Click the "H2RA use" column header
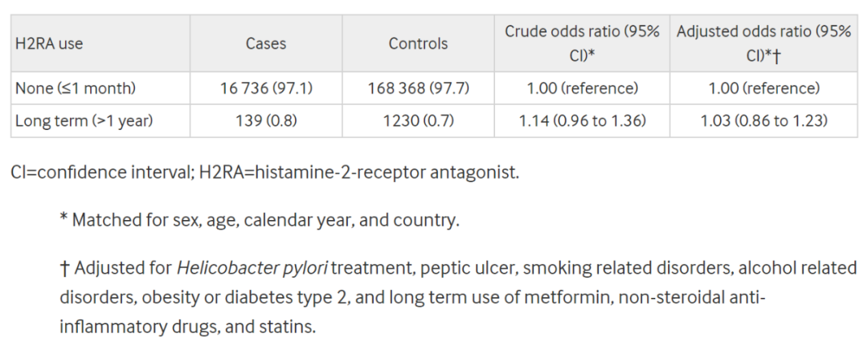The image size is (868, 350). [49, 44]
